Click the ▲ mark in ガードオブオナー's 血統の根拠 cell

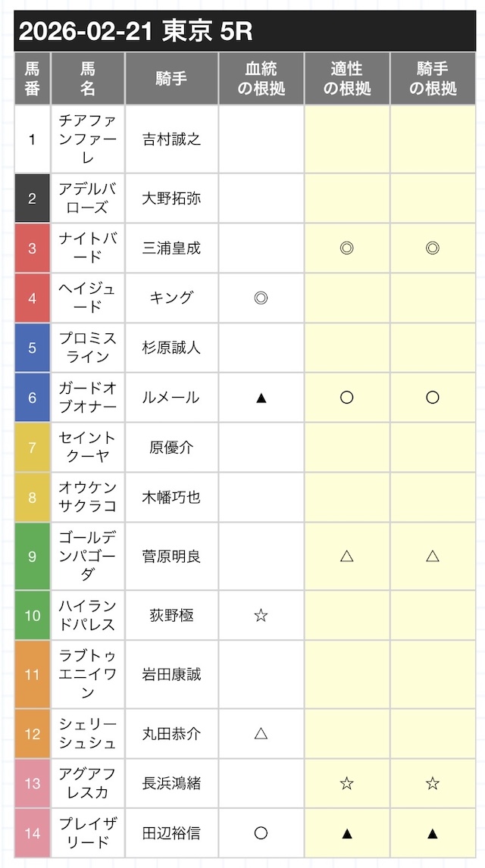click(261, 398)
